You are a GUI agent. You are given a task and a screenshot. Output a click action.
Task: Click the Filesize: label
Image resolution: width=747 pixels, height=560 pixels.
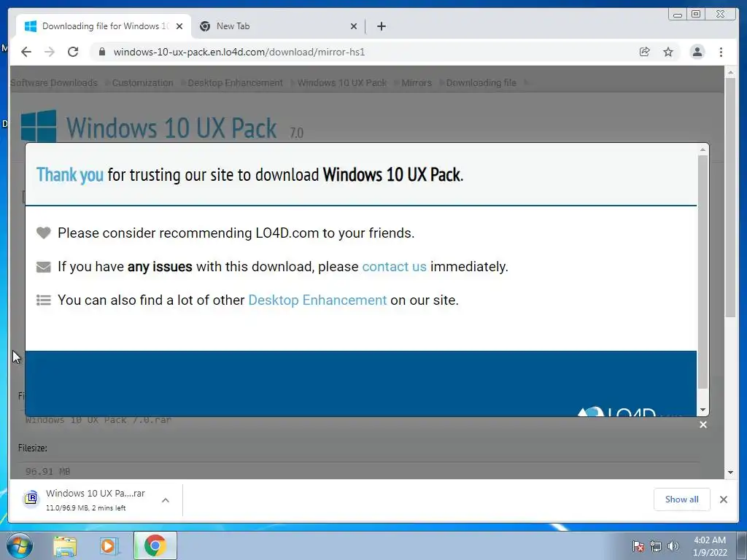(32, 448)
